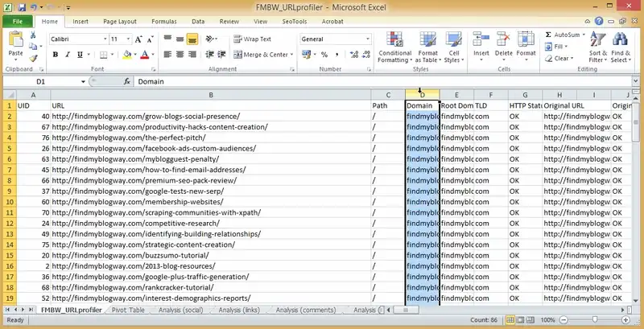The width and height of the screenshot is (644, 329).
Task: Click Decrease Font Size icon
Action: 150,39
